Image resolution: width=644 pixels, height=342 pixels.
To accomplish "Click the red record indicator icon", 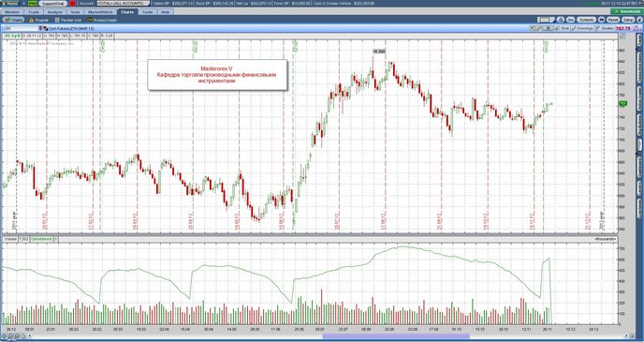I will pos(73,4).
